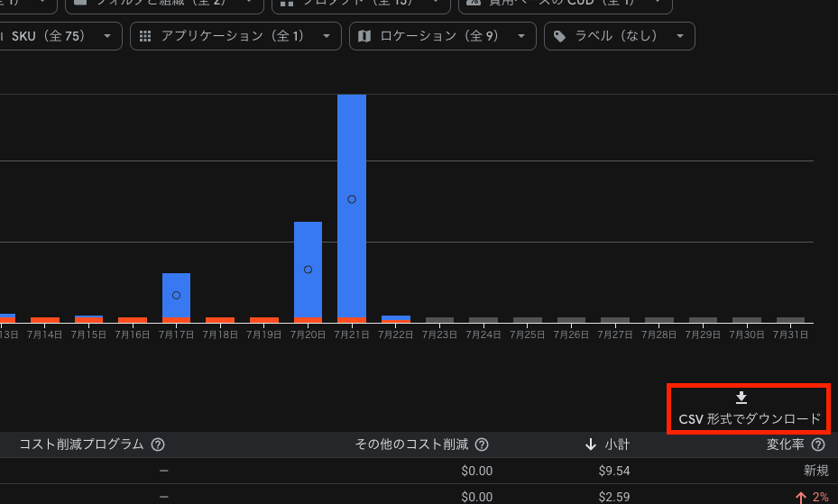Click the circle marker on 7月21日 bar

pos(352,199)
